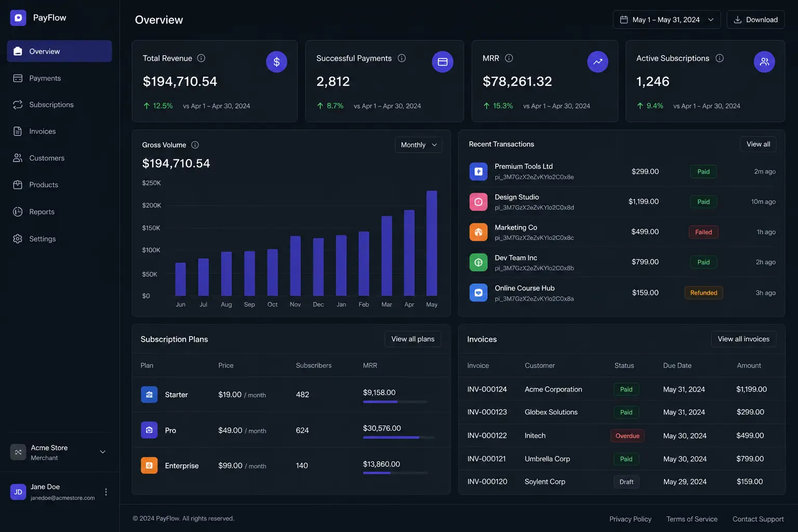Viewport: 798px width, 532px height.
Task: Click the View all invoices button
Action: [743, 339]
